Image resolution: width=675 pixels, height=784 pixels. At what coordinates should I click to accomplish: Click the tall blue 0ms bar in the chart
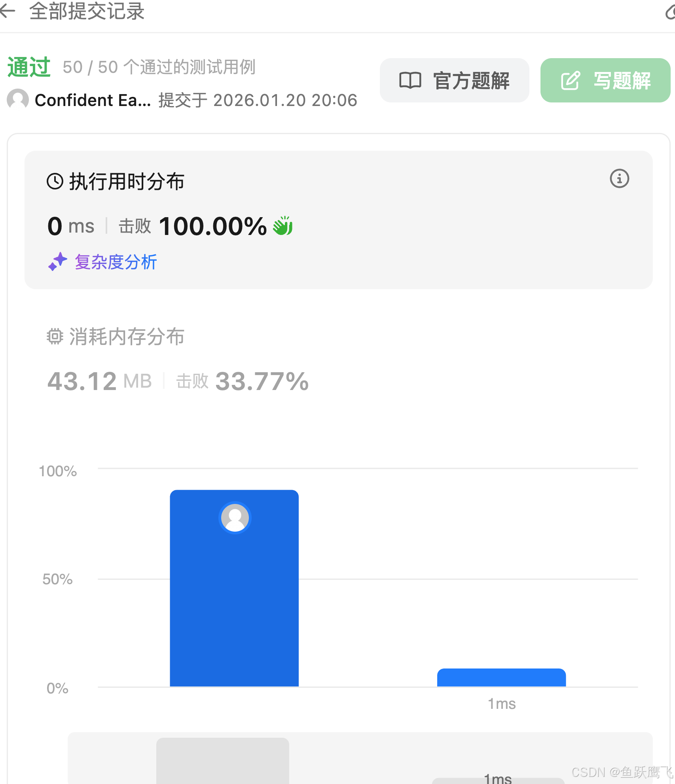coord(234,588)
